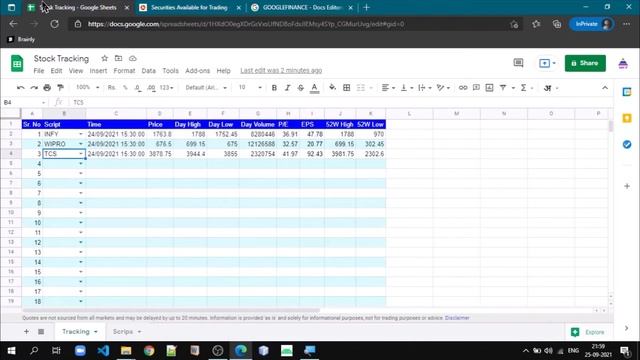Viewport: 640px width, 360px height.
Task: Open the Input tools icon
Action: (x=548, y=88)
